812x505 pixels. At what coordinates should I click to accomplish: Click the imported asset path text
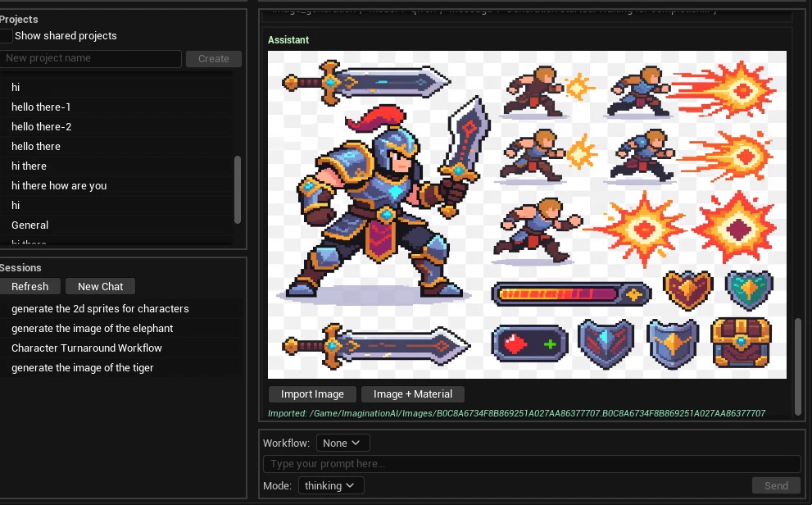tap(516, 413)
